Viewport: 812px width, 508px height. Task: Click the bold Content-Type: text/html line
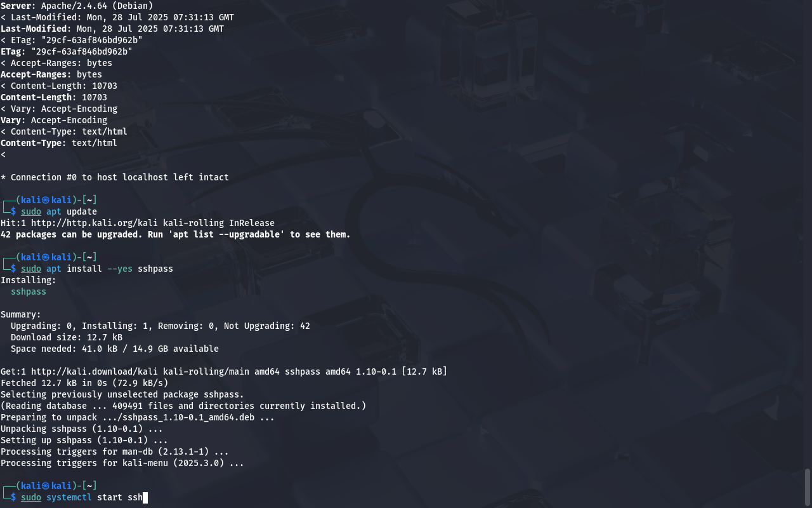click(x=59, y=143)
